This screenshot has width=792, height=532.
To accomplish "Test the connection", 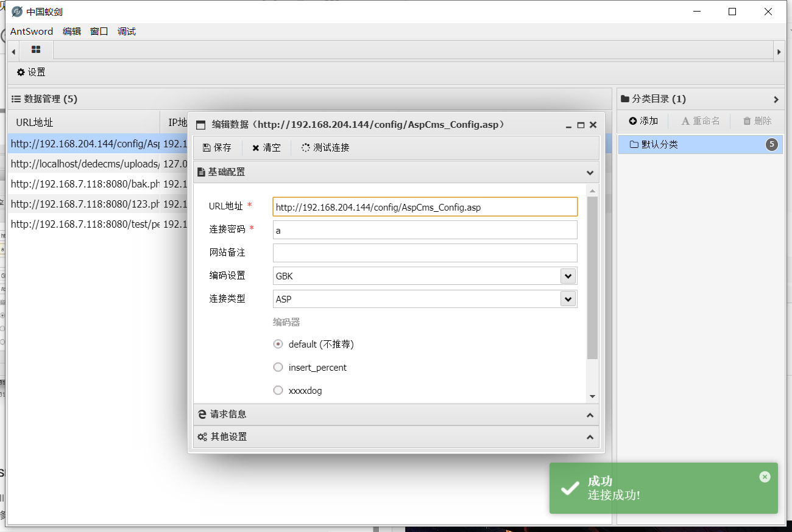I will 325,148.
